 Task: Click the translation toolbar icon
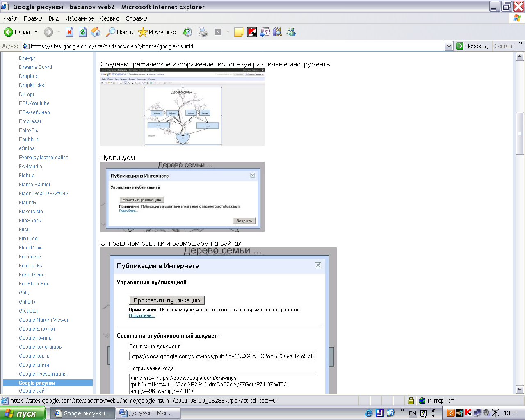(x=265, y=32)
